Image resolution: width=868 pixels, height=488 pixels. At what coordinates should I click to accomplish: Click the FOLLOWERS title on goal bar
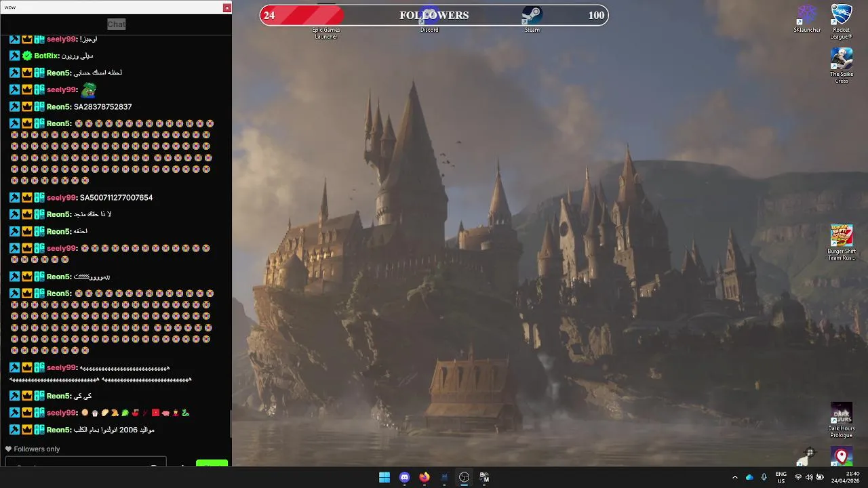tap(434, 15)
